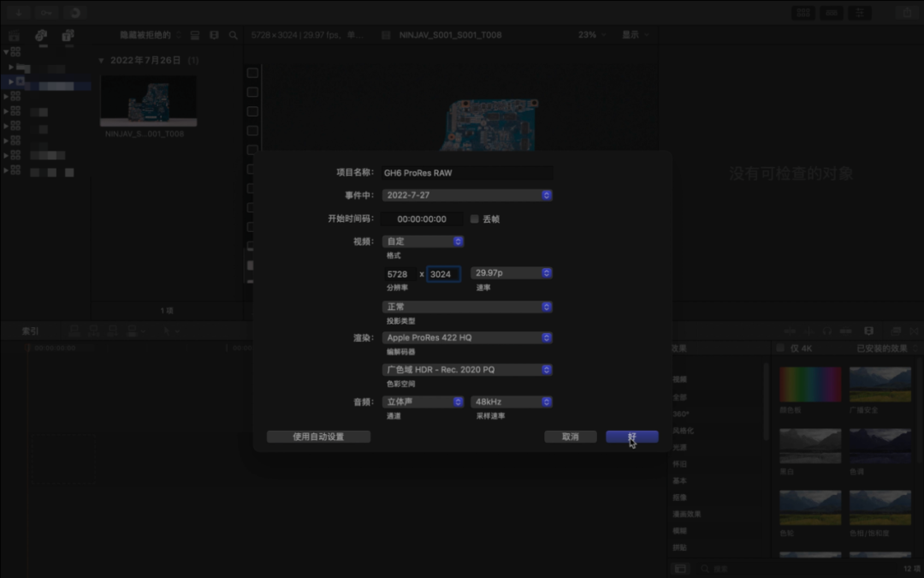Open the 隐藏被拒绝的 filter dropdown
924x578 pixels.
pyautogui.click(x=151, y=35)
